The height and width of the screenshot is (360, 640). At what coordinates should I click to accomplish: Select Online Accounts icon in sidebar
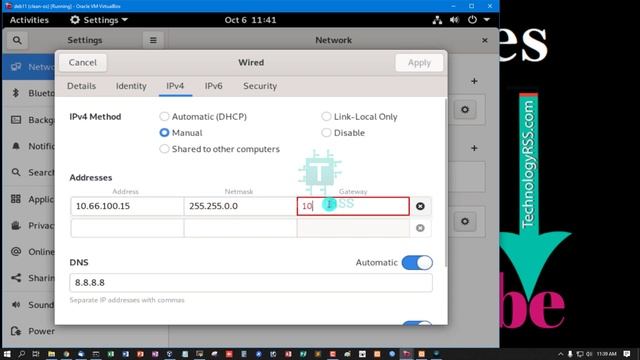[x=16, y=251]
